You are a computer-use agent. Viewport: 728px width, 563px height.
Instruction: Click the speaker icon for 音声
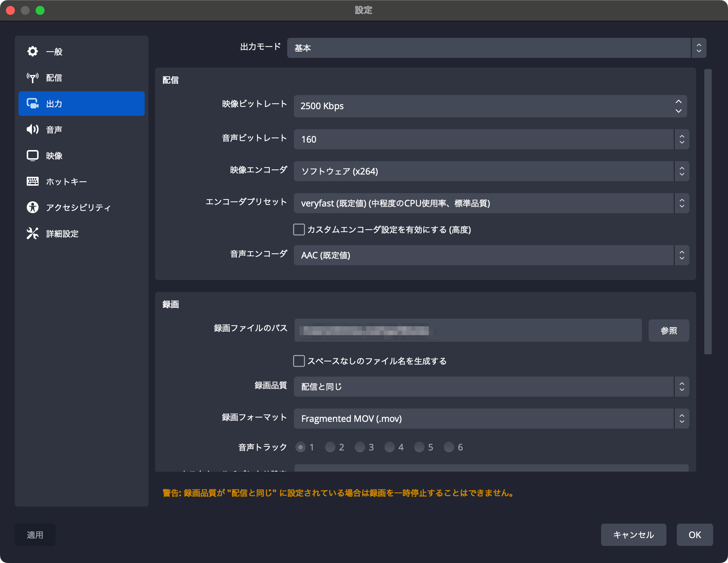pyautogui.click(x=33, y=129)
